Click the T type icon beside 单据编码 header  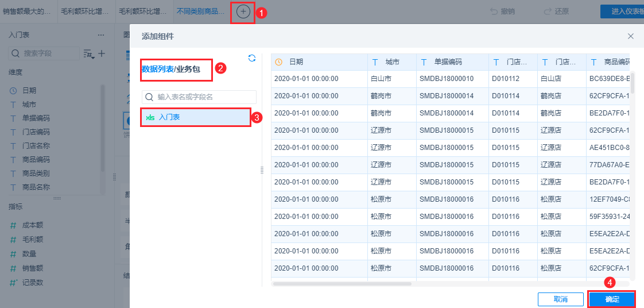pos(424,62)
